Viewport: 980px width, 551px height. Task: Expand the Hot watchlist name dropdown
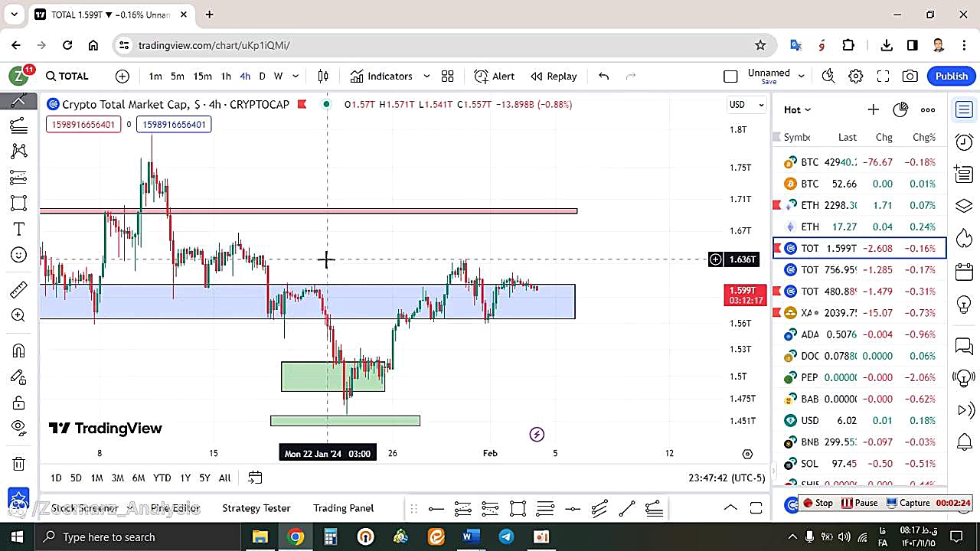point(797,109)
